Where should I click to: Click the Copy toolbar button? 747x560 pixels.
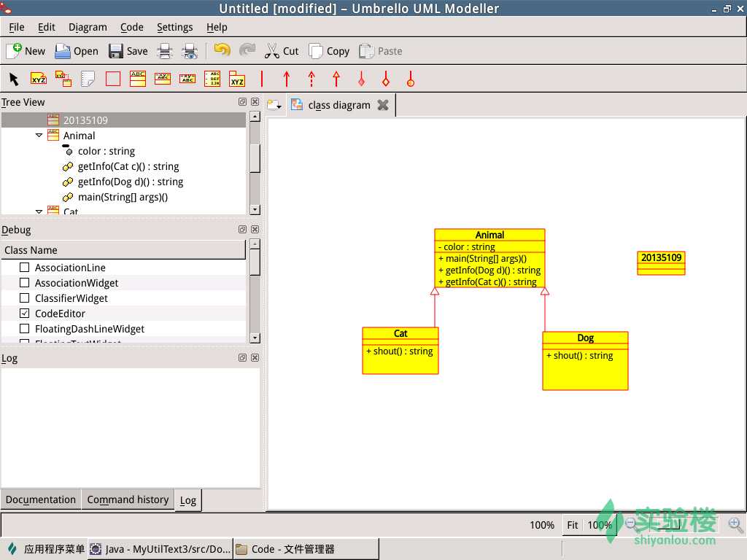point(329,50)
